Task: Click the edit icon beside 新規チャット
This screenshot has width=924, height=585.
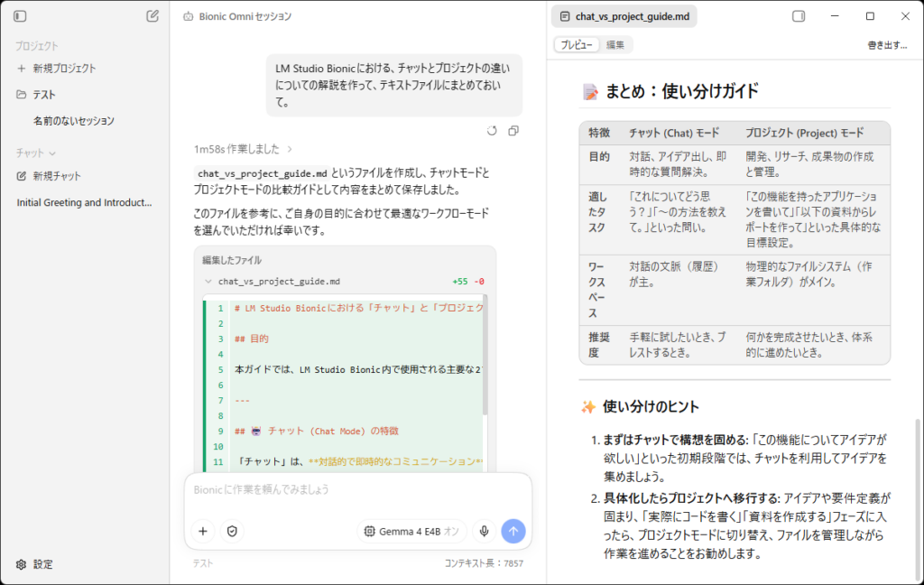Action: point(22,176)
